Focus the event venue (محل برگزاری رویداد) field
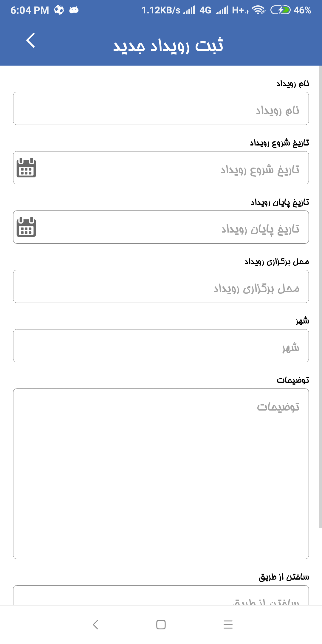 pyautogui.click(x=161, y=286)
